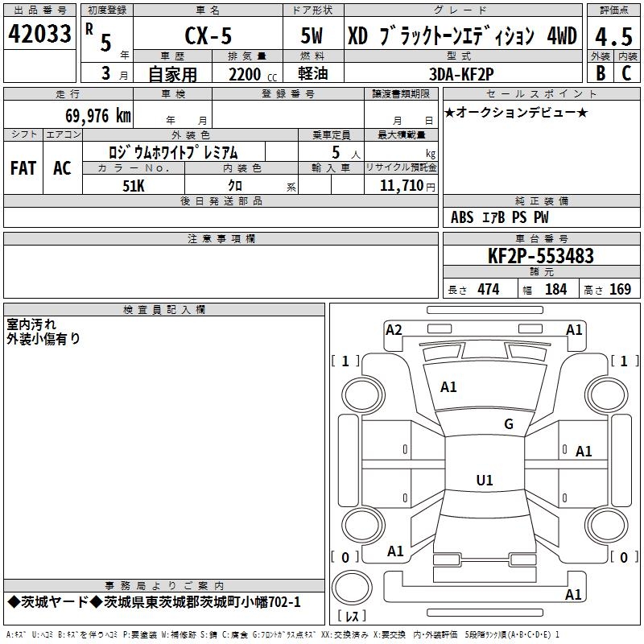The height and width of the screenshot is (644, 644).
Task: Click the 室内汚れ inspector note
Action: click(x=31, y=324)
